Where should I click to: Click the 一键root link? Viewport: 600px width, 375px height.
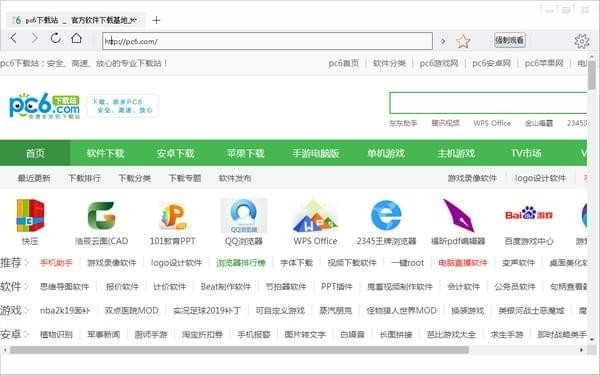[x=408, y=263]
